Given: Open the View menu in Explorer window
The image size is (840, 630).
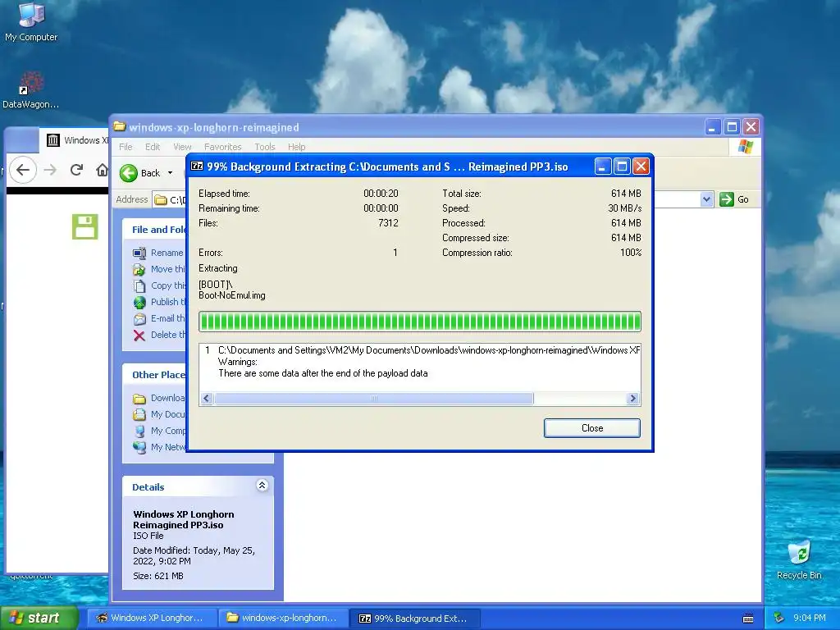Looking at the screenshot, I should point(182,147).
